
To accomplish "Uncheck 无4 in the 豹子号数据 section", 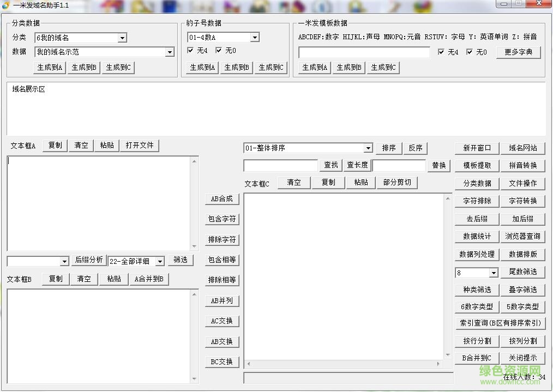I will coord(189,50).
